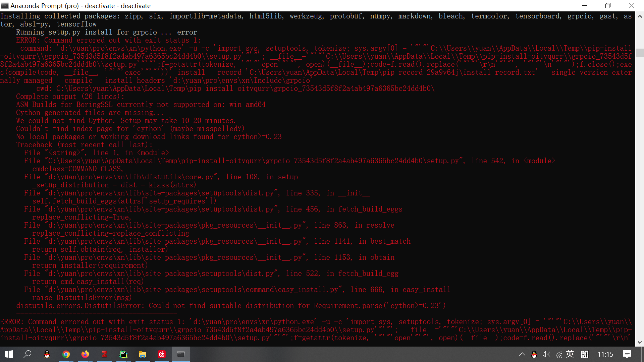Switch to Google Chrome in taskbar
The image size is (644, 362).
[66, 354]
